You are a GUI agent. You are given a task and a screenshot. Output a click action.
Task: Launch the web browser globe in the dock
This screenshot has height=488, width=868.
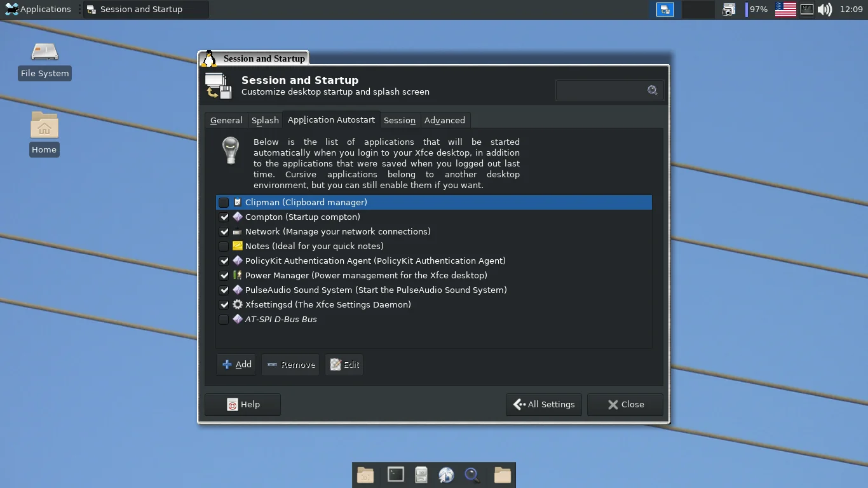pos(447,475)
